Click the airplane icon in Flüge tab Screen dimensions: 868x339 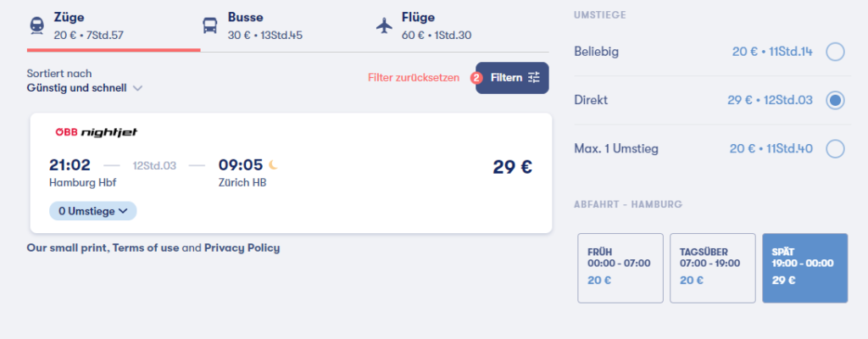[x=384, y=25]
